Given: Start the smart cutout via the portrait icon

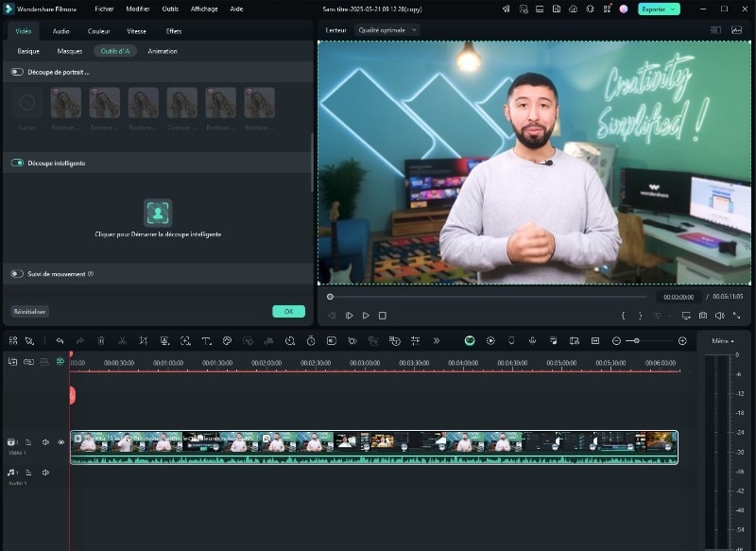Looking at the screenshot, I should [158, 213].
